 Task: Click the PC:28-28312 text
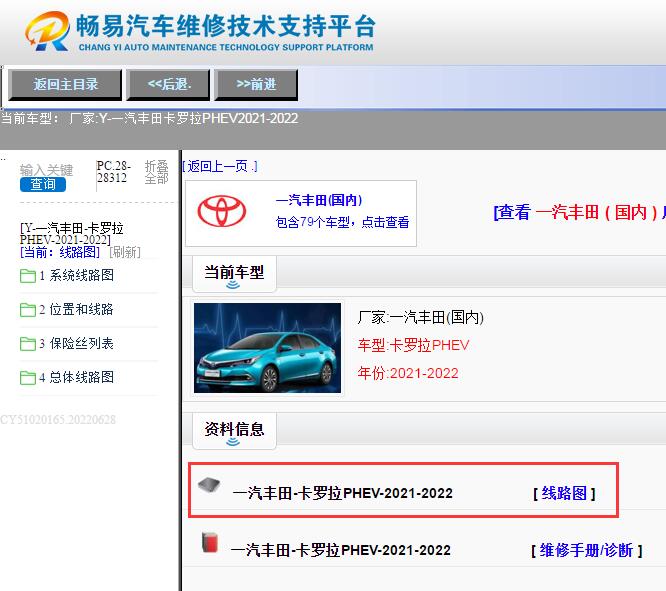pos(113,172)
